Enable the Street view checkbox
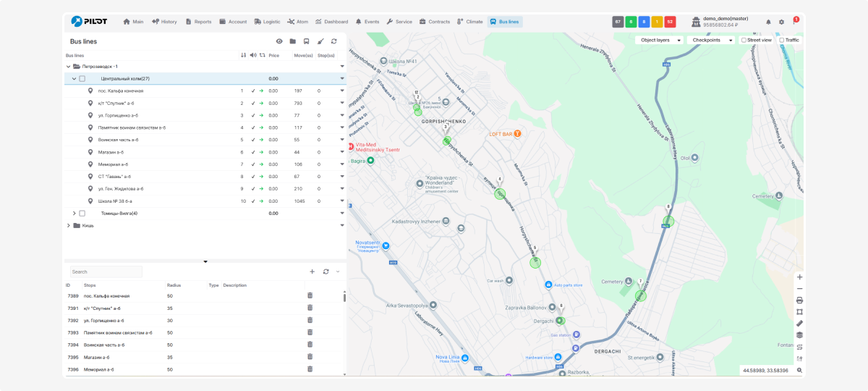The image size is (868, 391). point(744,41)
